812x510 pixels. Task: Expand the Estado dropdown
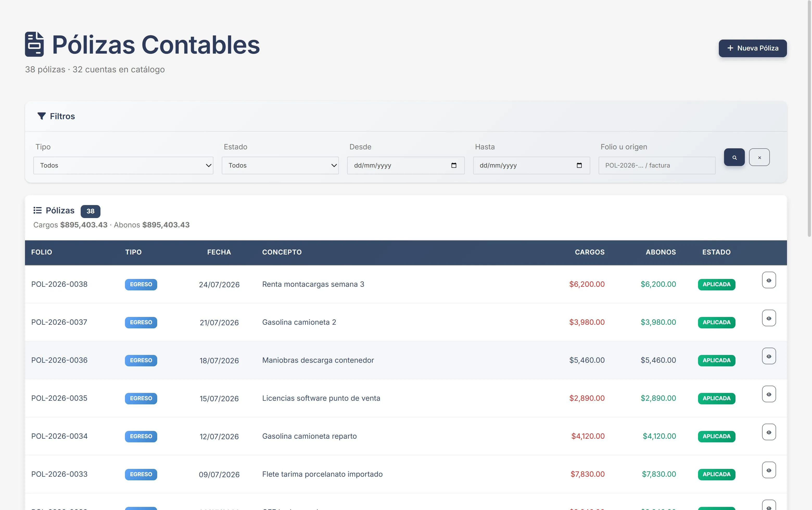click(280, 165)
